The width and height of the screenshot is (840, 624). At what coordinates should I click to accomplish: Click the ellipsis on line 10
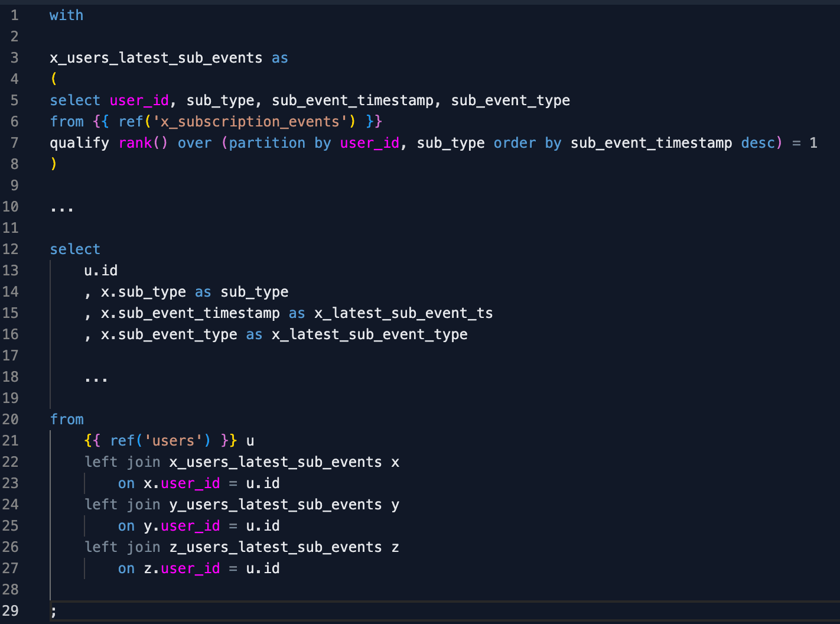62,209
